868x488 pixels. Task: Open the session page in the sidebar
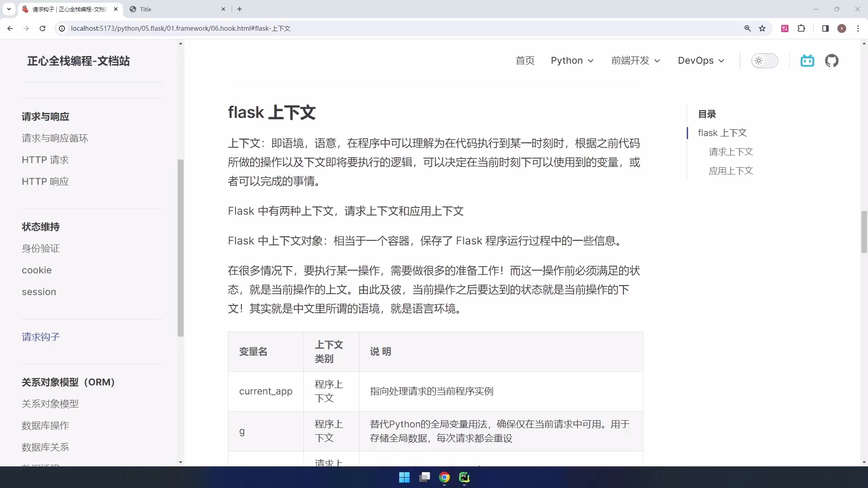coord(39,291)
